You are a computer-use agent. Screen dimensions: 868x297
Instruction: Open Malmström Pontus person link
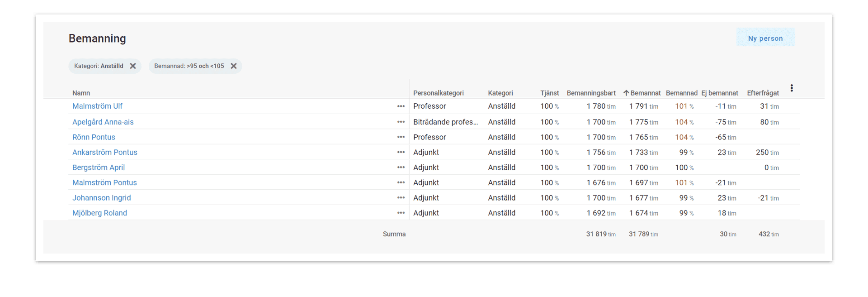(104, 183)
